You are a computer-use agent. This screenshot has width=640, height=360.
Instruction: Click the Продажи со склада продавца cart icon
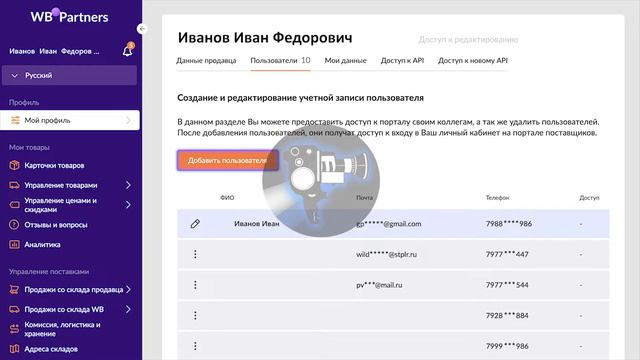(x=14, y=289)
